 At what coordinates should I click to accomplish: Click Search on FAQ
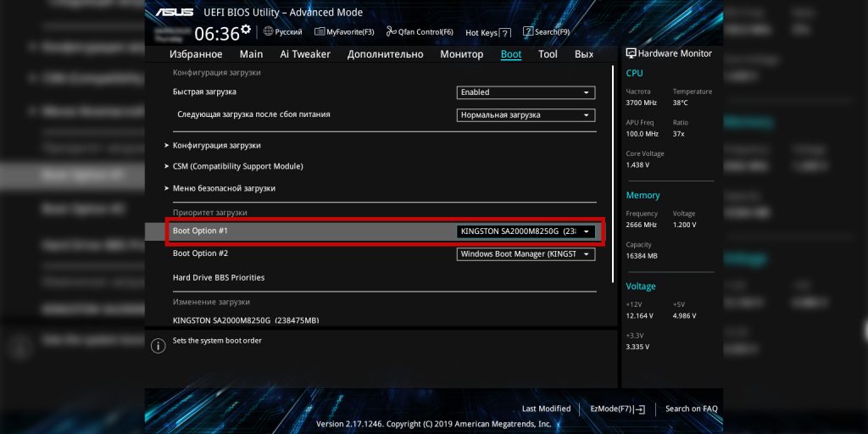pyautogui.click(x=692, y=409)
